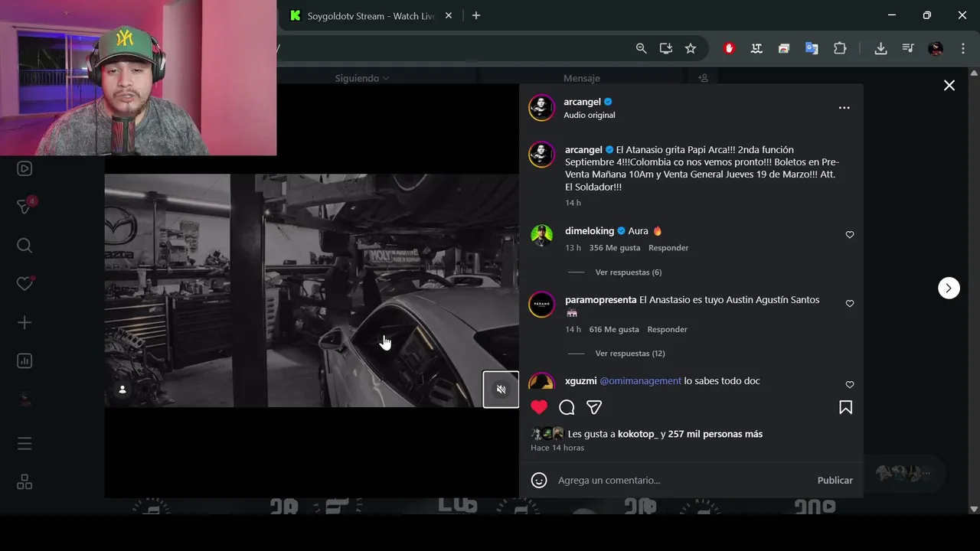Like dimeloking's comment
This screenshot has width=980, height=551.
click(x=849, y=235)
